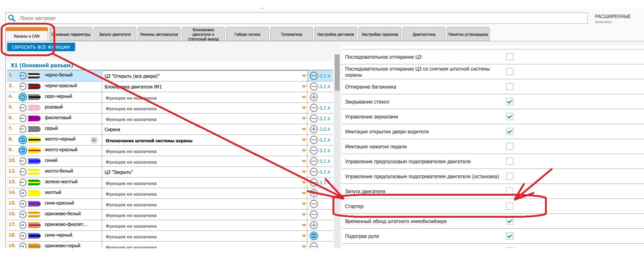The height and width of the screenshot is (265, 644).
Task: Click blue polarity icon for желто-черный wire
Action: [23, 139]
